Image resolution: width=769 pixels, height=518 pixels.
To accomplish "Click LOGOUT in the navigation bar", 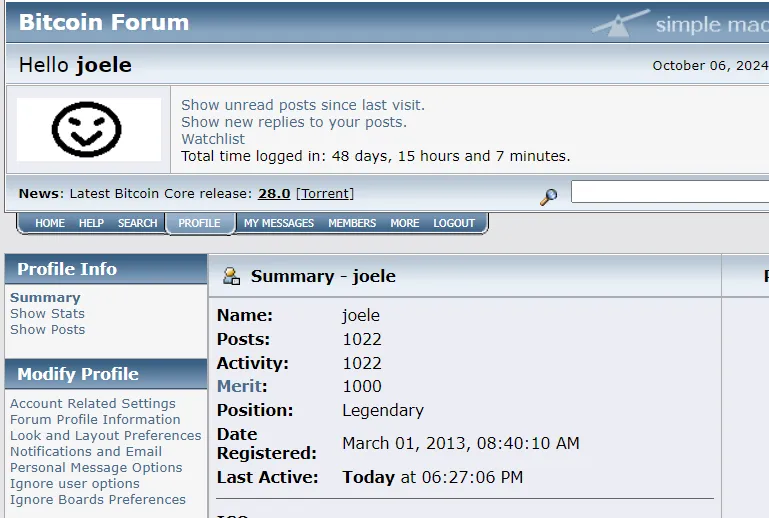I will point(454,223).
